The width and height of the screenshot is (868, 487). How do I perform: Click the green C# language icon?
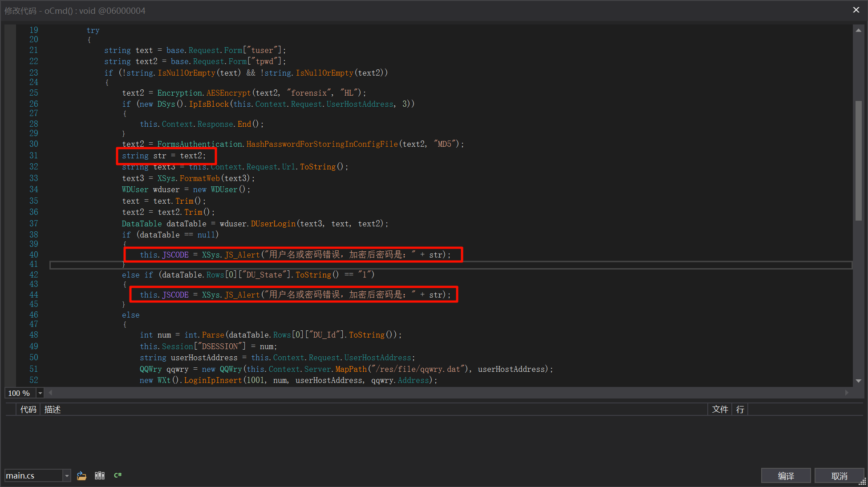118,475
